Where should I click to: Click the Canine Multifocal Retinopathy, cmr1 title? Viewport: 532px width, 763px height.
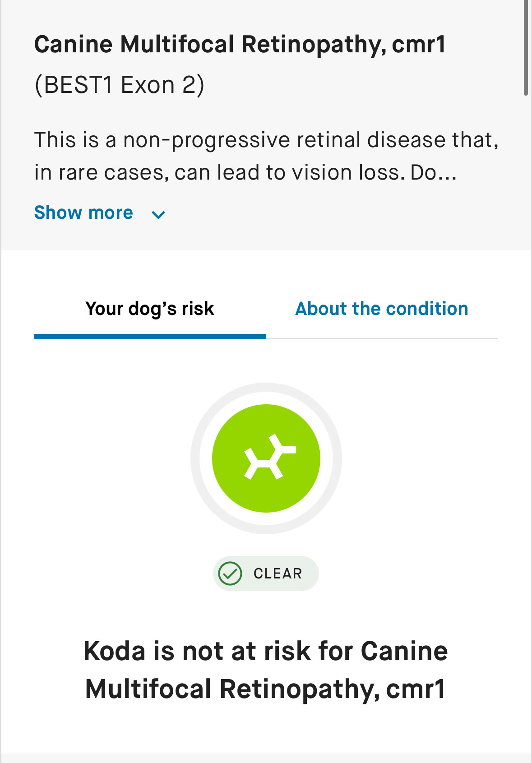[240, 44]
